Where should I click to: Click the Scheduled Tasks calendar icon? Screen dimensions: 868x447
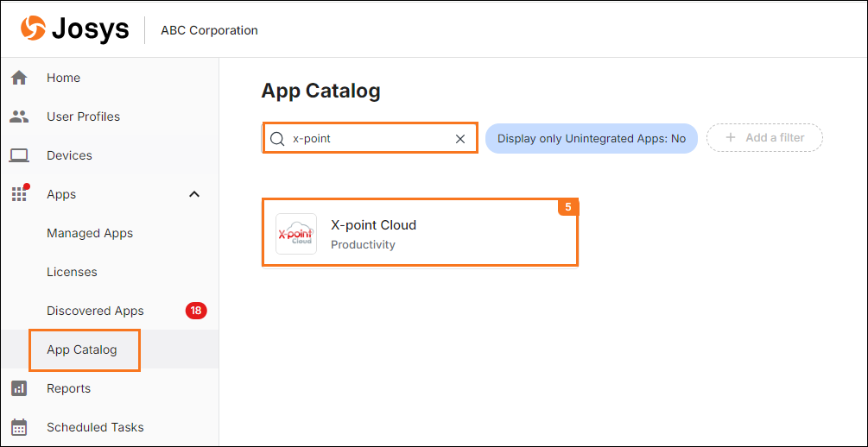pyautogui.click(x=19, y=427)
